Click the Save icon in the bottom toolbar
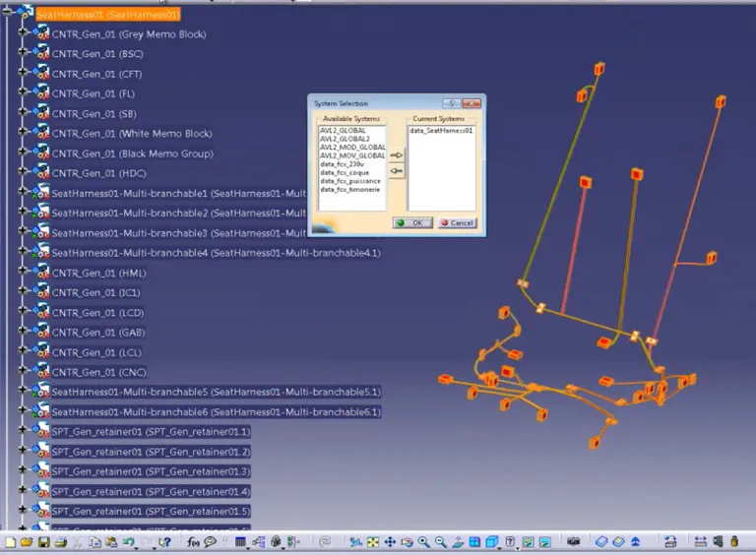Viewport: 756px width, 555px height. click(x=42, y=542)
